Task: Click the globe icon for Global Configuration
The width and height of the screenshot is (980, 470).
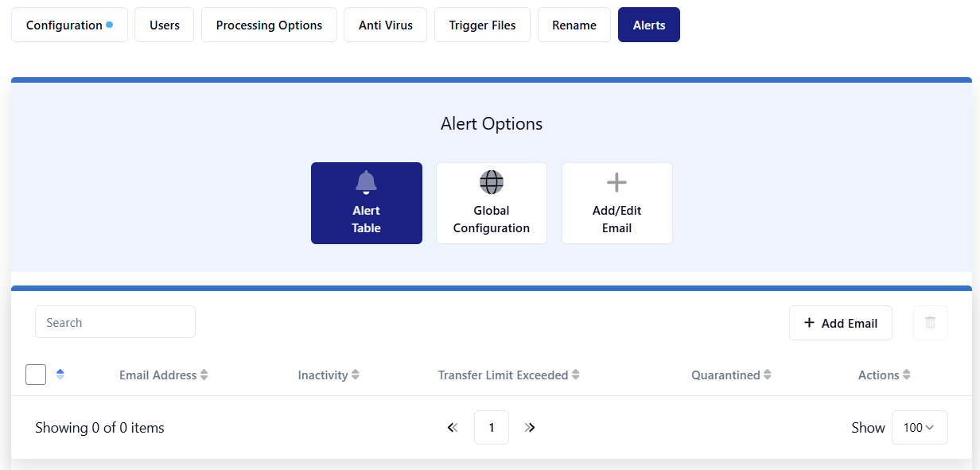Action: [492, 183]
